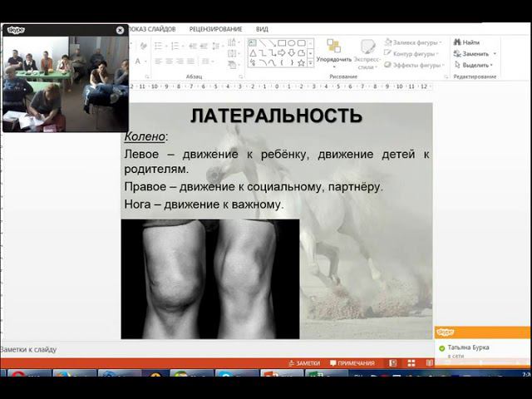Click the text line starting with Правое

[254, 187]
